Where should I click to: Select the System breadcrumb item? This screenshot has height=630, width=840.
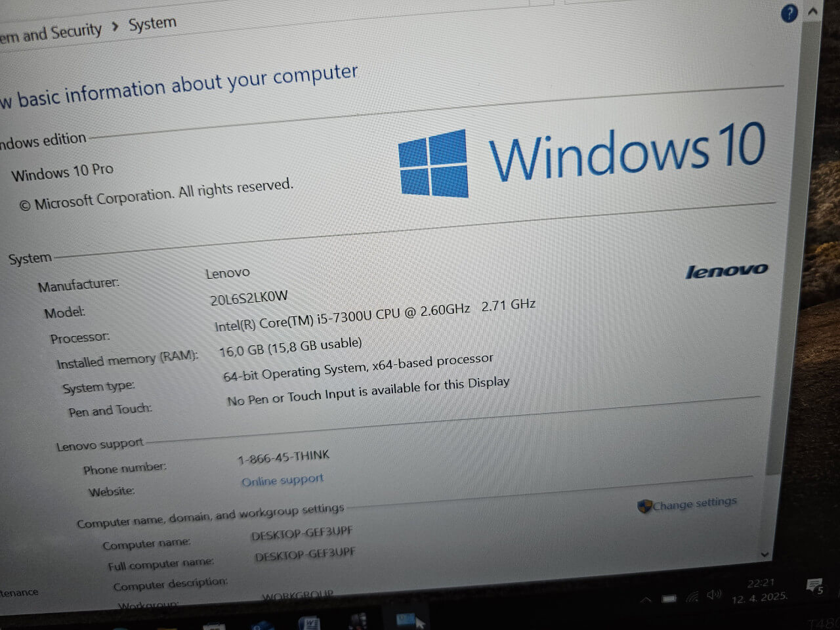(152, 24)
